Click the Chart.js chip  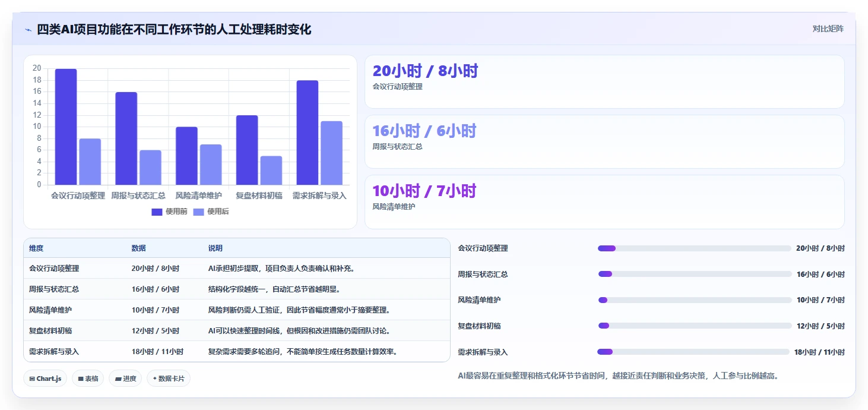pyautogui.click(x=45, y=379)
